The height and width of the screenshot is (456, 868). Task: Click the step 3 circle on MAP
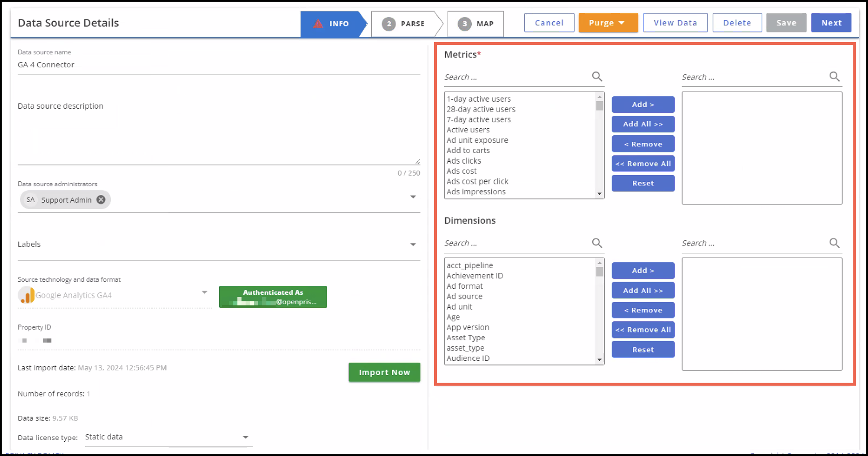465,24
